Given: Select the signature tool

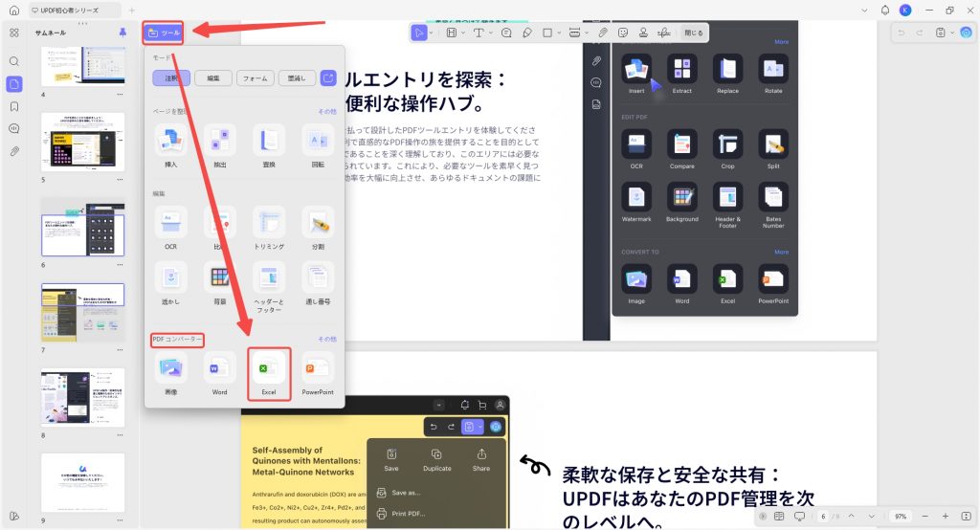Looking at the screenshot, I should point(664,33).
